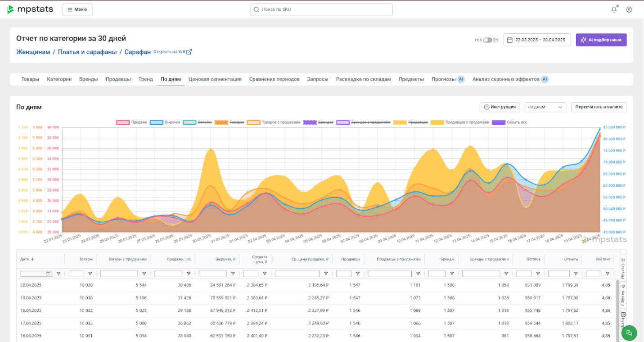Toggle Продажи series in chart legend
Screen dimensions: 644x342
click(x=132, y=122)
